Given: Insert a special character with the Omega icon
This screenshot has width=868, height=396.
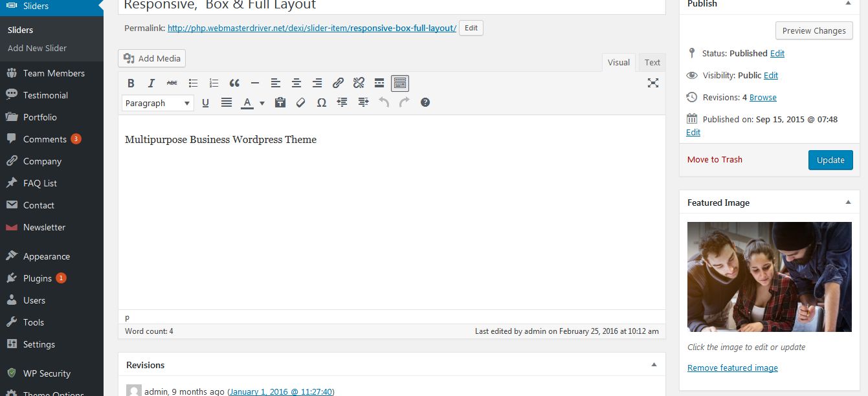Looking at the screenshot, I should click(321, 102).
